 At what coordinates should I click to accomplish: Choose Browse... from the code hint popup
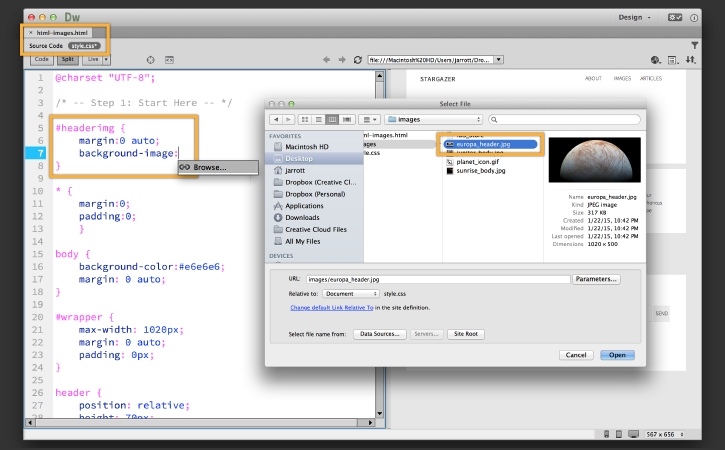[218, 167]
